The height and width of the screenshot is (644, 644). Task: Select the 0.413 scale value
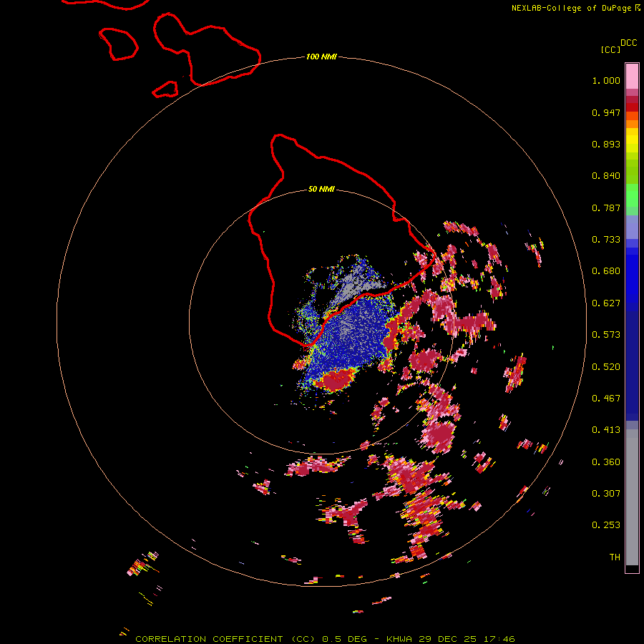pyautogui.click(x=606, y=430)
